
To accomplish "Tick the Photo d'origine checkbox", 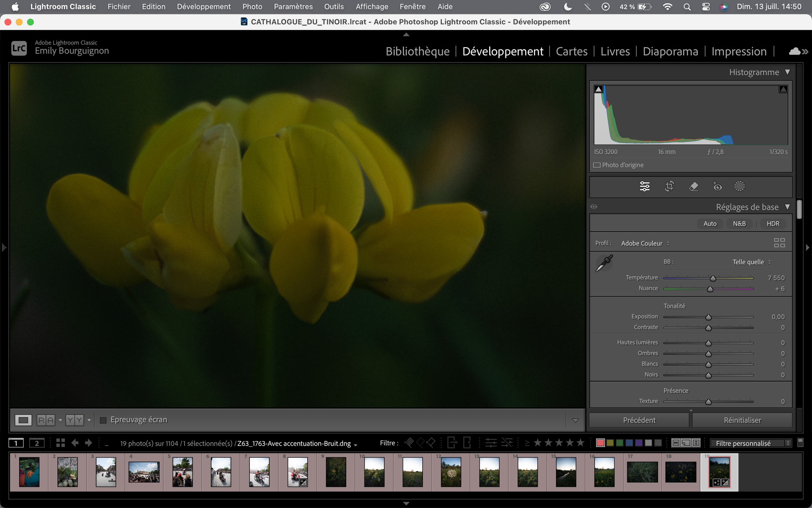I will pos(597,165).
